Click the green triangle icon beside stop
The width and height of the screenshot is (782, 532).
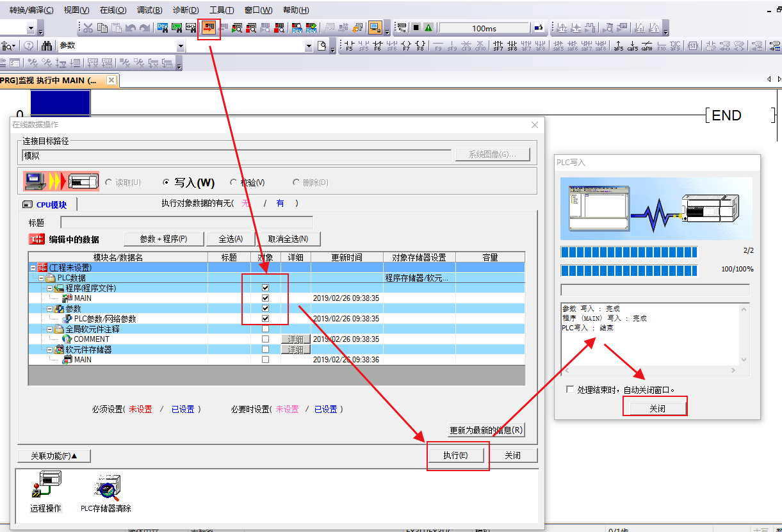[428, 28]
